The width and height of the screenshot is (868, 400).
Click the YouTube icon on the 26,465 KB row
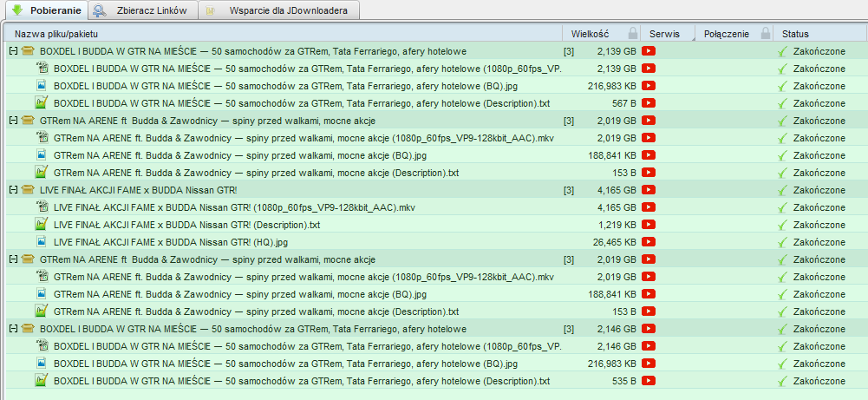pyautogui.click(x=648, y=242)
